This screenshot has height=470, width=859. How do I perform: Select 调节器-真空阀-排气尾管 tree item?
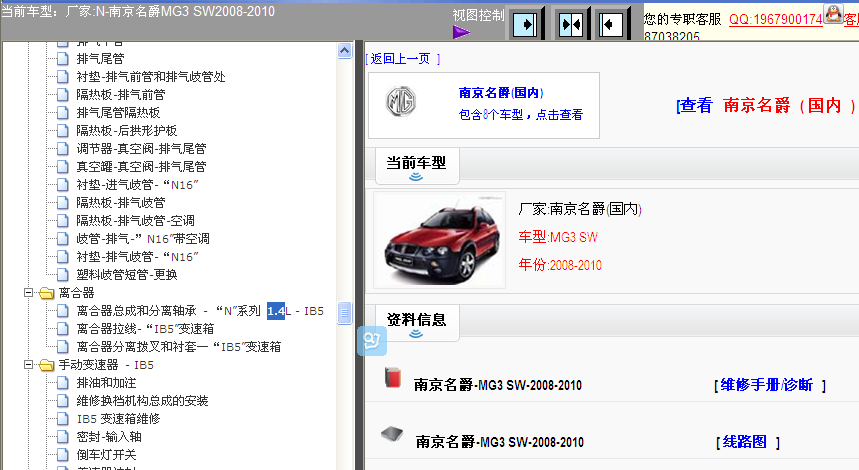(x=141, y=148)
